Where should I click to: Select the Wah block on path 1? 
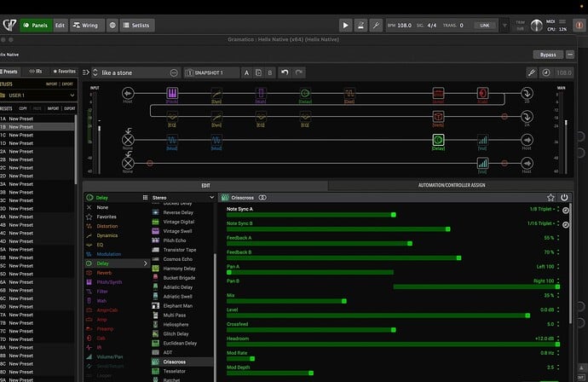click(261, 93)
